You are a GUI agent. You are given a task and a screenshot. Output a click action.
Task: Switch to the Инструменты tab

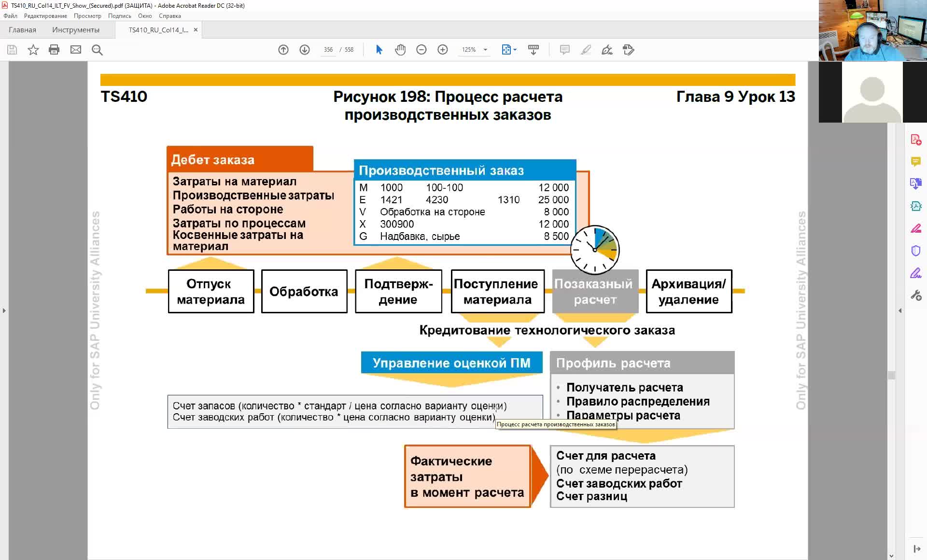[76, 30]
